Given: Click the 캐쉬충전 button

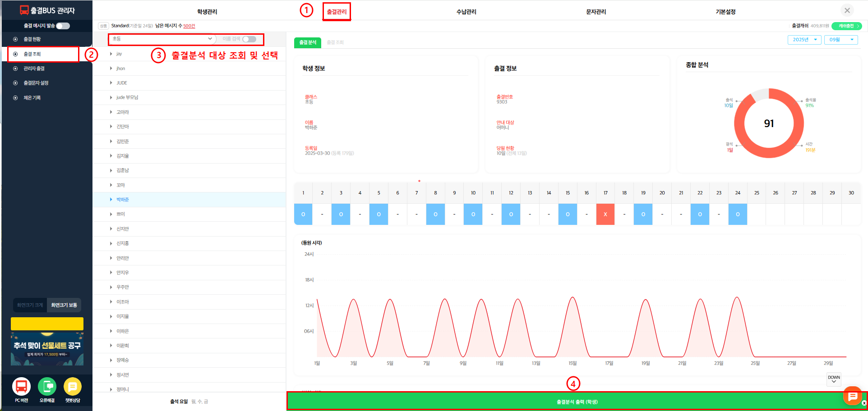Looking at the screenshot, I should click(846, 26).
